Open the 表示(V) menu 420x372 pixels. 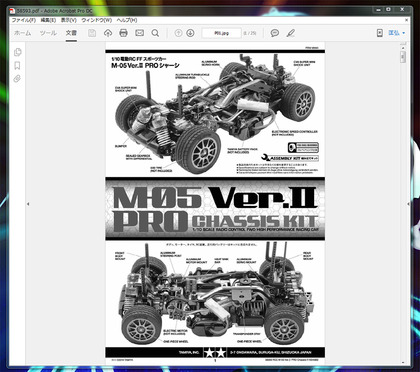point(69,20)
